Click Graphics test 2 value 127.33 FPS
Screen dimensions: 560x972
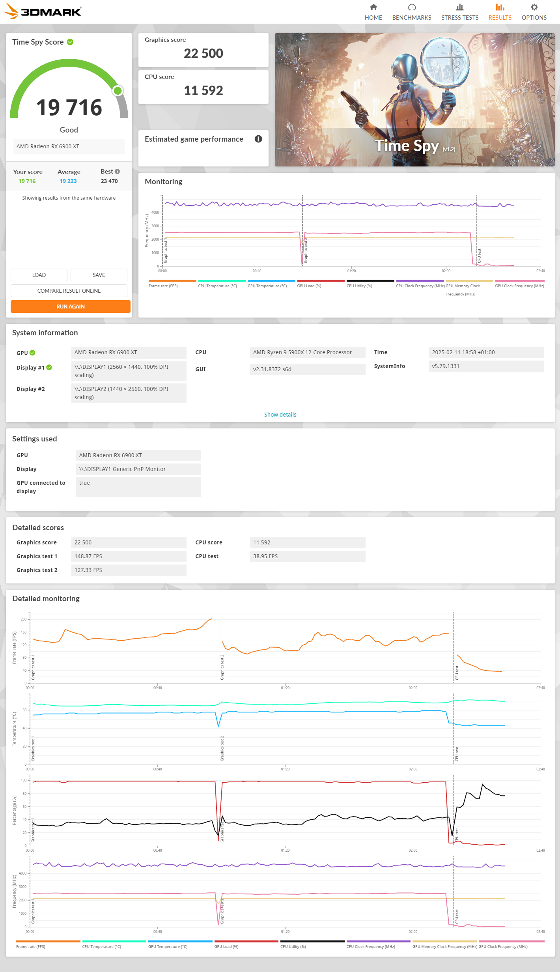coord(129,570)
